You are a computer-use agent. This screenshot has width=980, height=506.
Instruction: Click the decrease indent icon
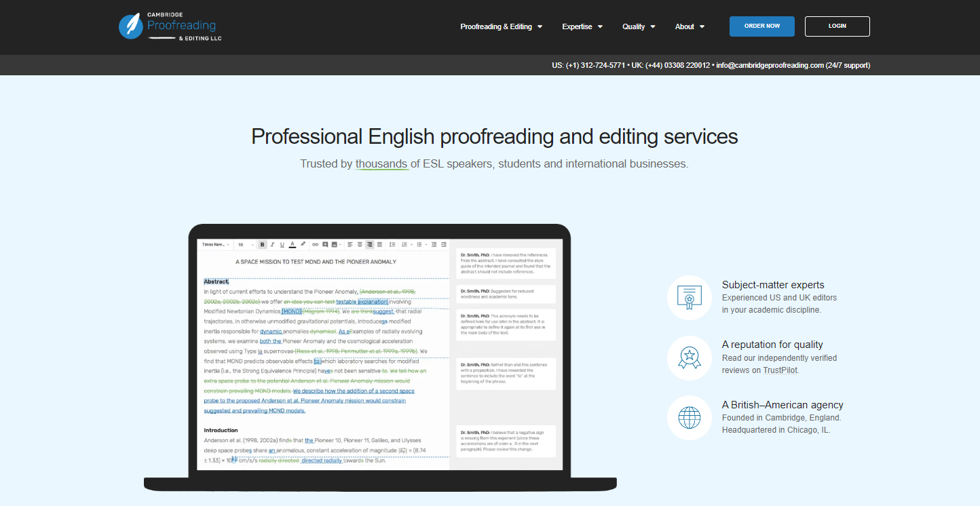(433, 244)
